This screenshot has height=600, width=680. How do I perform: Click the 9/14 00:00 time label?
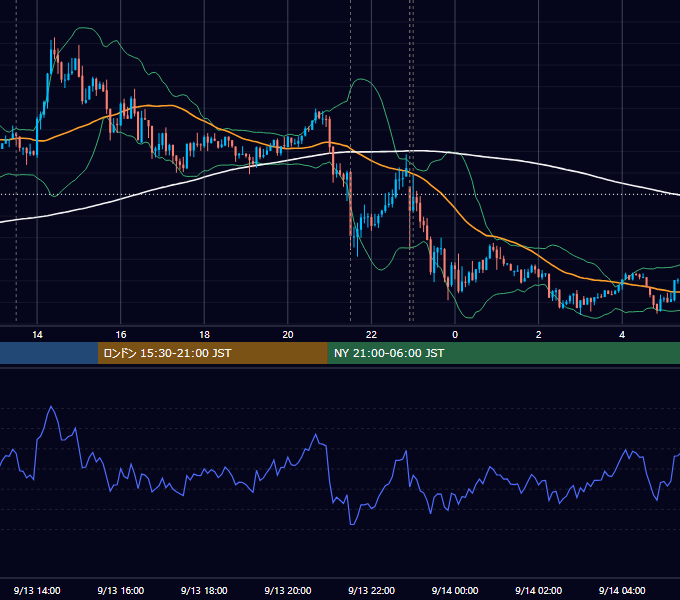point(455,590)
